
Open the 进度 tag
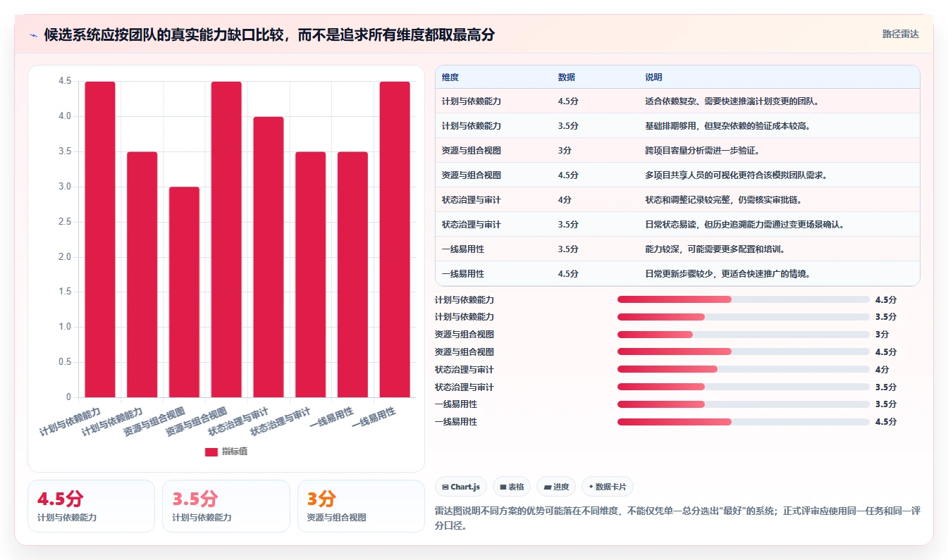tap(556, 487)
